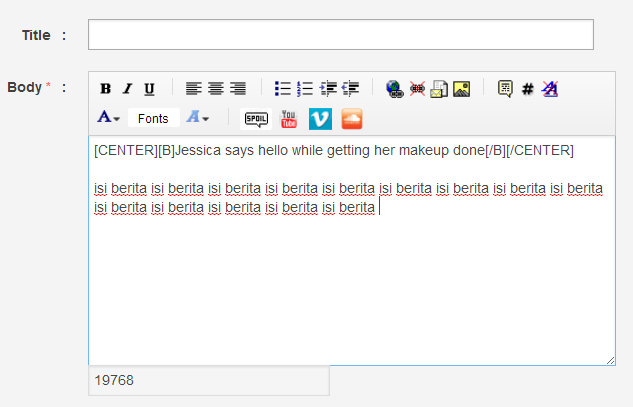Insert a numbered list
This screenshot has height=407, width=633.
[x=305, y=89]
